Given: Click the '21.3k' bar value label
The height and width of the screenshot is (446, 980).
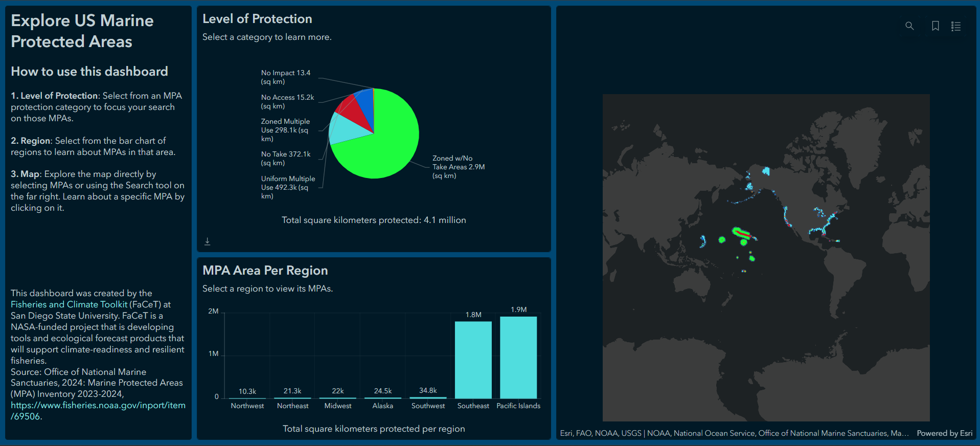Looking at the screenshot, I should 292,391.
